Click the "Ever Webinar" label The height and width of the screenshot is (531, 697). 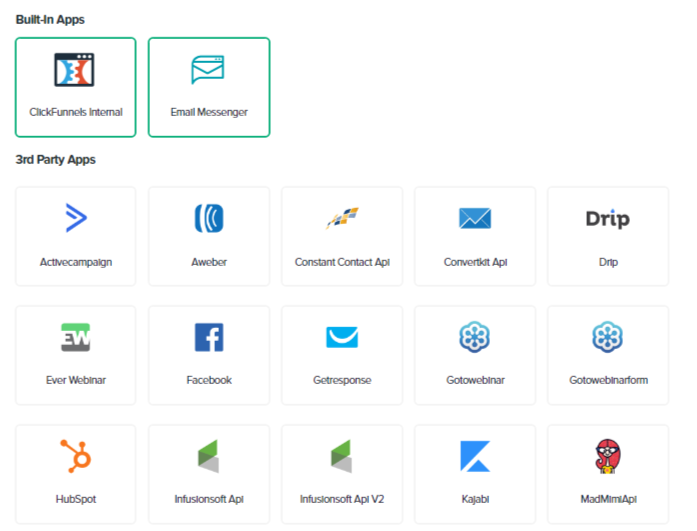[x=76, y=380]
